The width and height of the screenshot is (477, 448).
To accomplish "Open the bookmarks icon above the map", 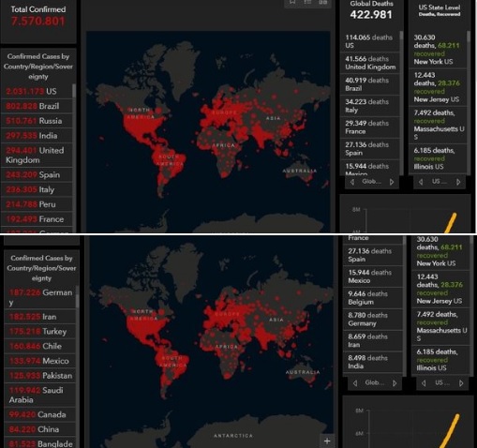I will [292, 2].
